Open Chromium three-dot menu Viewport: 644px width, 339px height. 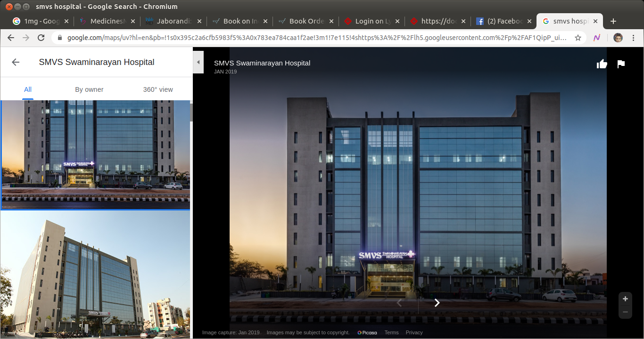633,38
